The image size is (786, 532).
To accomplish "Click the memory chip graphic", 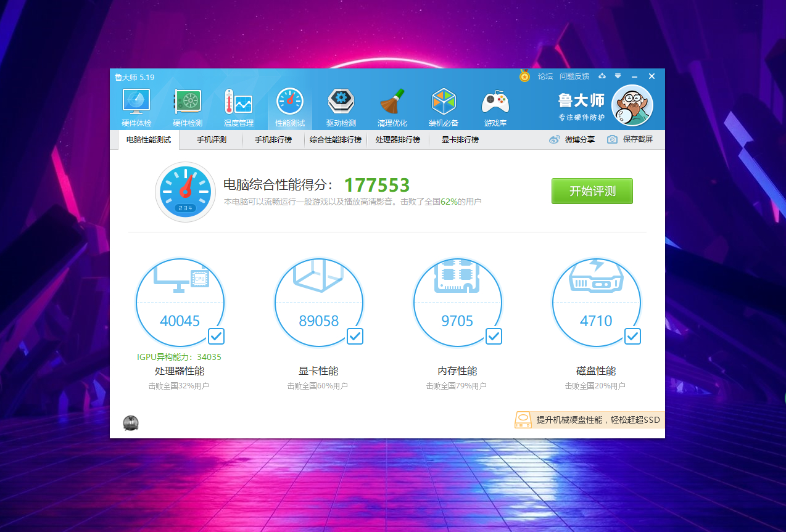I will pyautogui.click(x=457, y=277).
